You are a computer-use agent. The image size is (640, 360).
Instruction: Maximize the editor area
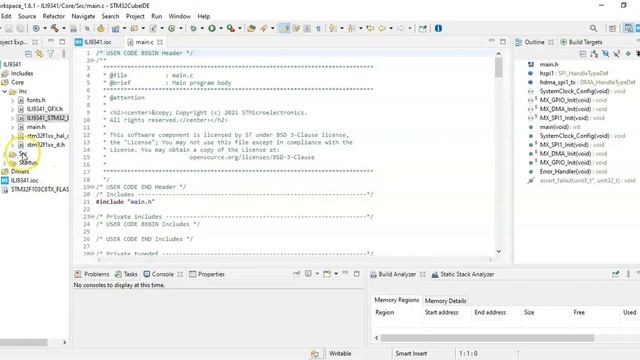point(503,42)
